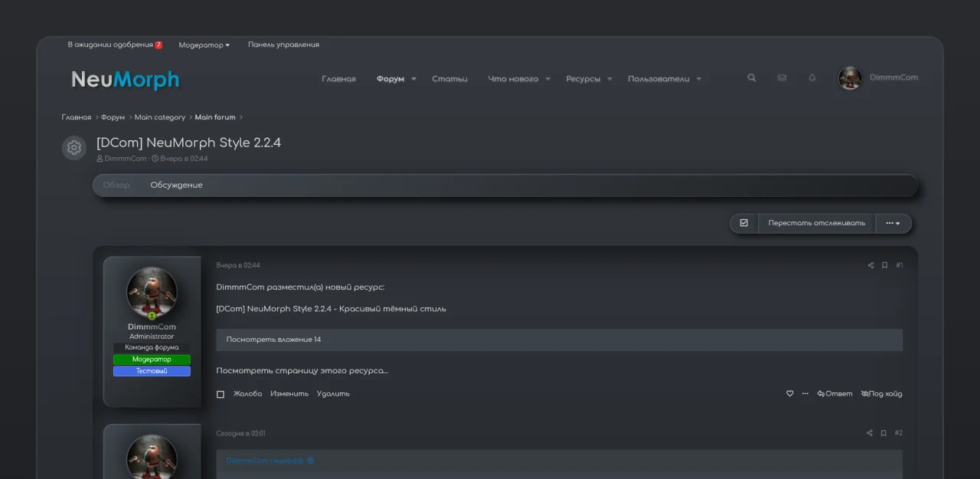Open the bell notifications icon

812,78
